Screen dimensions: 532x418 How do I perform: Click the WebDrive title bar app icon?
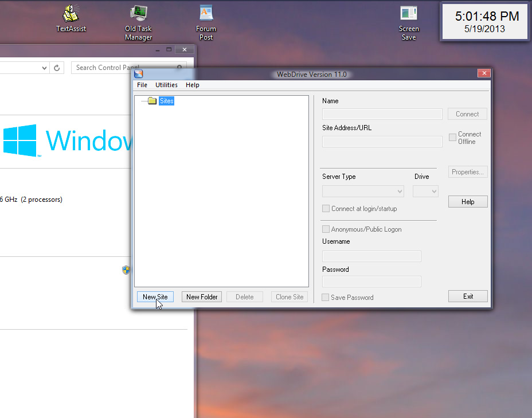(x=138, y=74)
